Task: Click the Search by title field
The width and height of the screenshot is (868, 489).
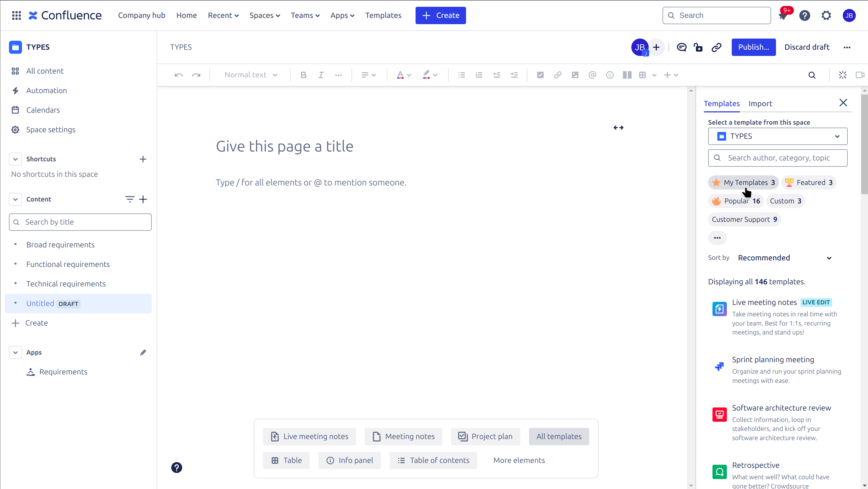Action: click(80, 222)
